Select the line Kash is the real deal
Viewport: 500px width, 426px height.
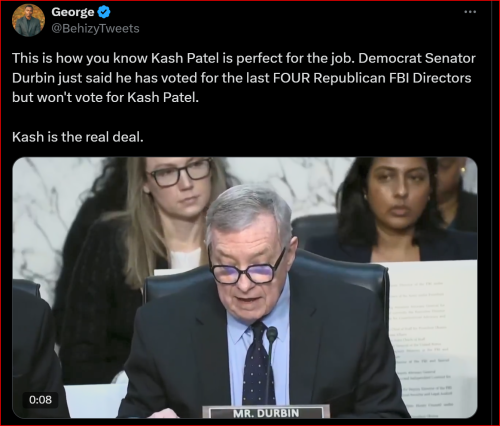tap(78, 137)
